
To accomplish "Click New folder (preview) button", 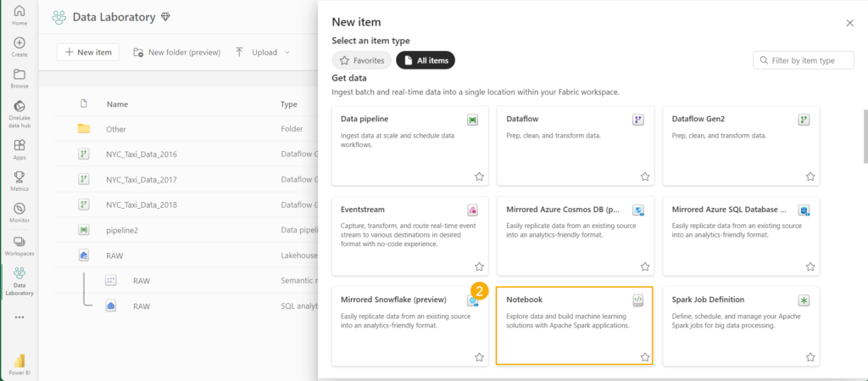I will tap(176, 53).
